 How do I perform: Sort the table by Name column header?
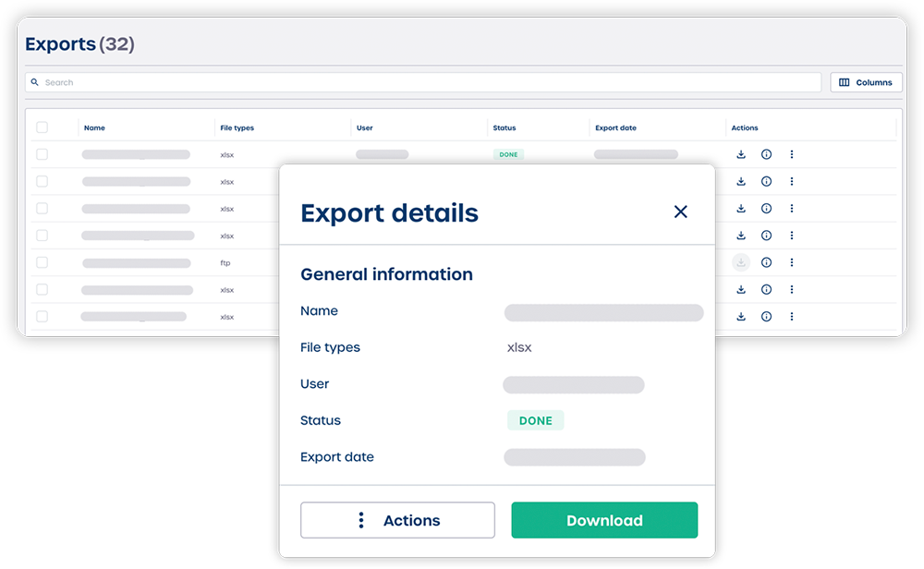pos(94,127)
